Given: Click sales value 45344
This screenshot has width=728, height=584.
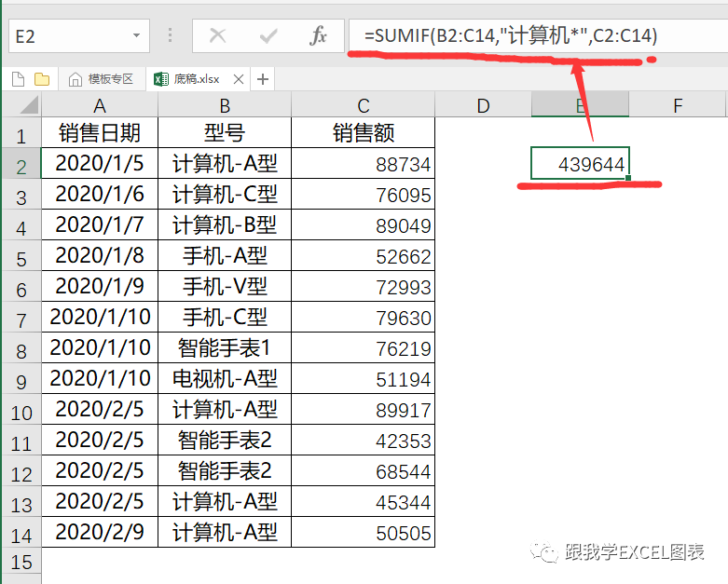Looking at the screenshot, I should pyautogui.click(x=364, y=501).
